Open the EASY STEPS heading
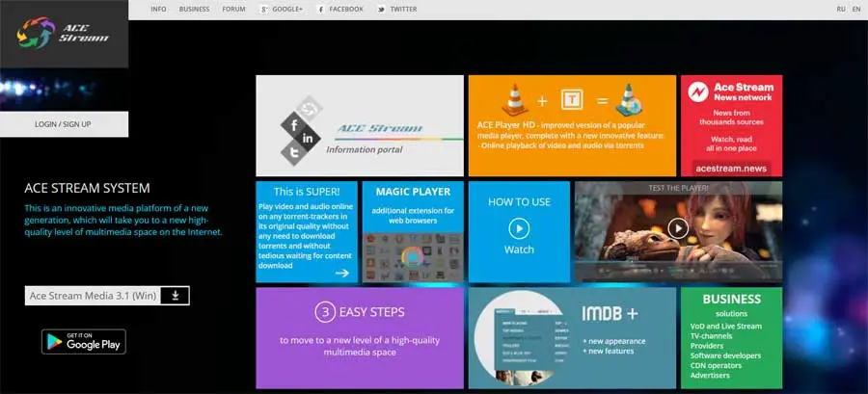This screenshot has width=868, height=394. (x=372, y=312)
